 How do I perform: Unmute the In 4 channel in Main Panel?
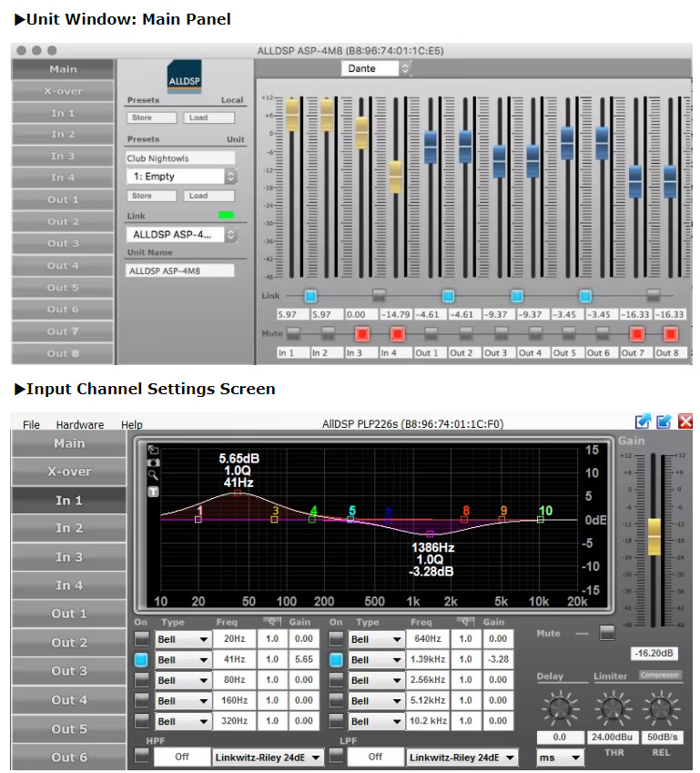tap(397, 334)
